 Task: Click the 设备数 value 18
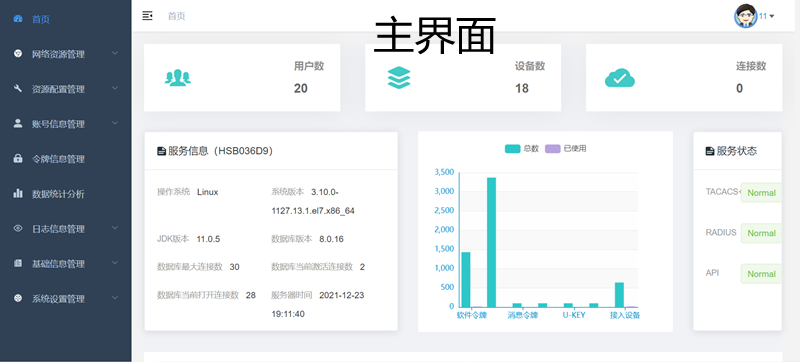tap(521, 88)
